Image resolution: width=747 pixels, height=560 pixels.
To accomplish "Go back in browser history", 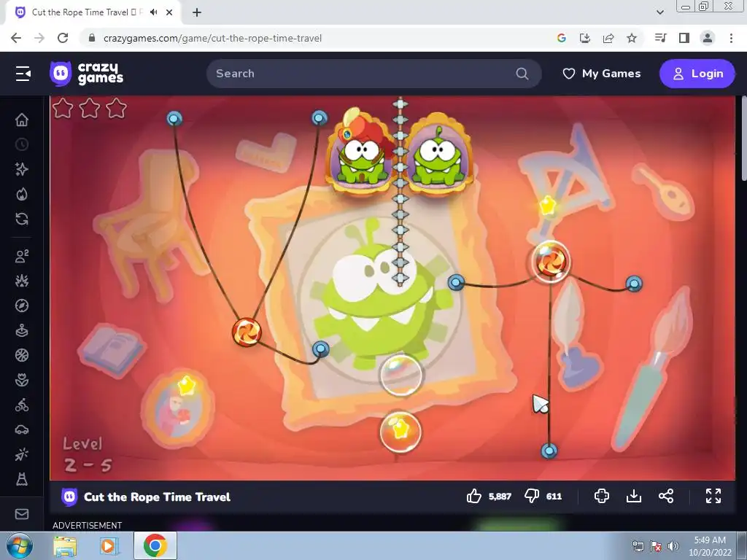I will pos(16,38).
